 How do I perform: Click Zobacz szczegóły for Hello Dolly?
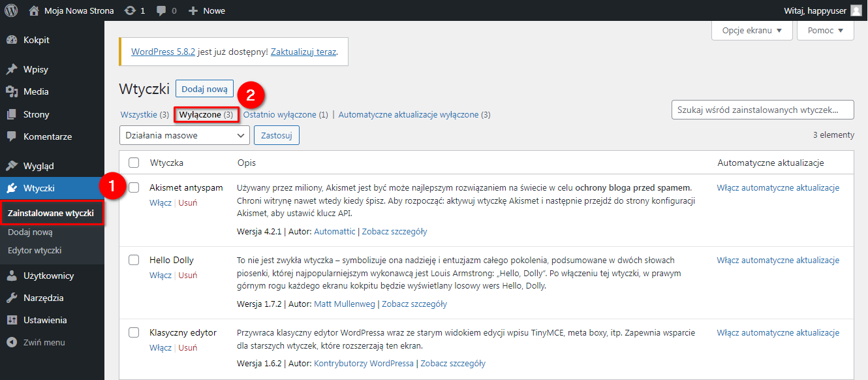[414, 304]
